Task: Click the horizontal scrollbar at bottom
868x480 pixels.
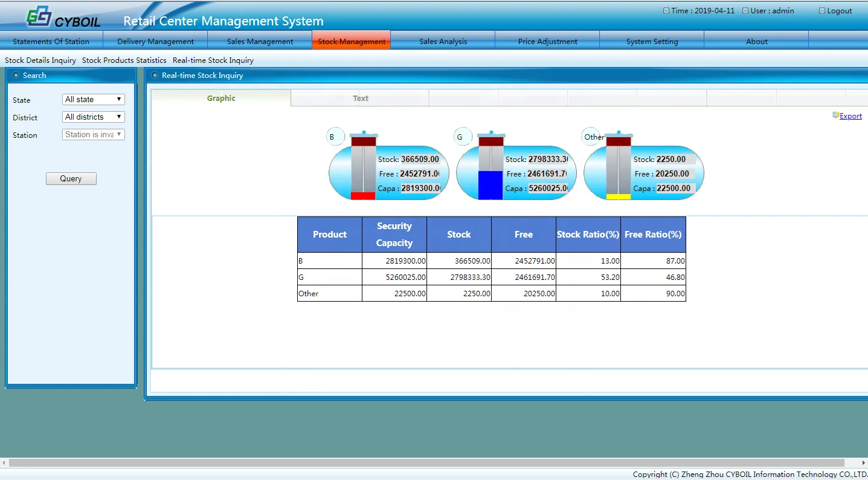Action: point(423,462)
